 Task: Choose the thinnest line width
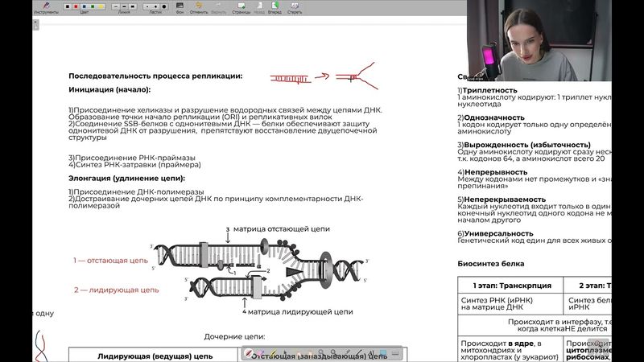[116, 6]
